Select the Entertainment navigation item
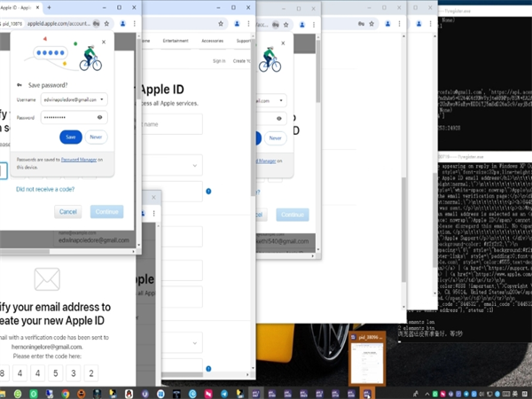The width and height of the screenshot is (532, 399). 176,41
